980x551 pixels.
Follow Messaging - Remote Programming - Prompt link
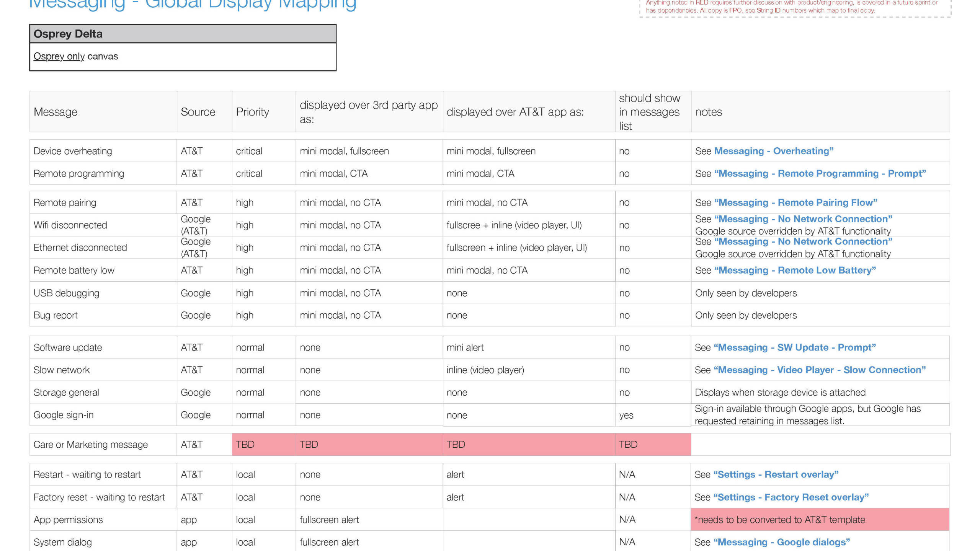(820, 174)
